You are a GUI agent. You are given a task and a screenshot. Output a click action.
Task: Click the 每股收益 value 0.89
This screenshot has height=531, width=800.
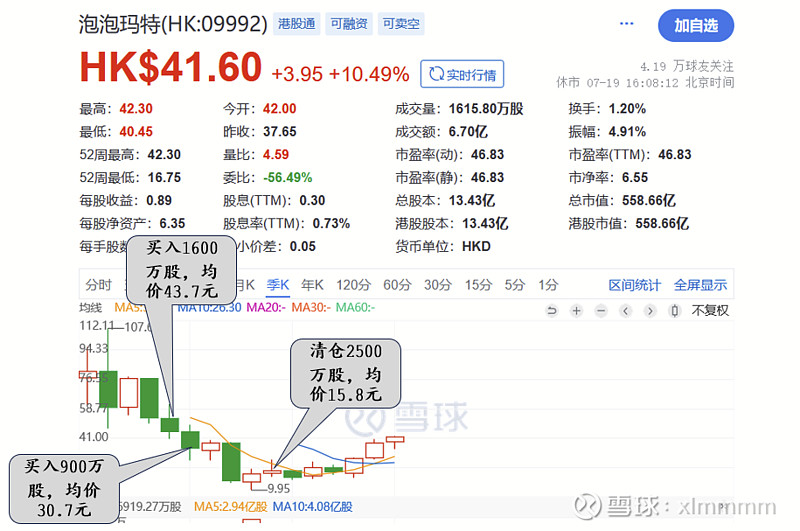159,200
